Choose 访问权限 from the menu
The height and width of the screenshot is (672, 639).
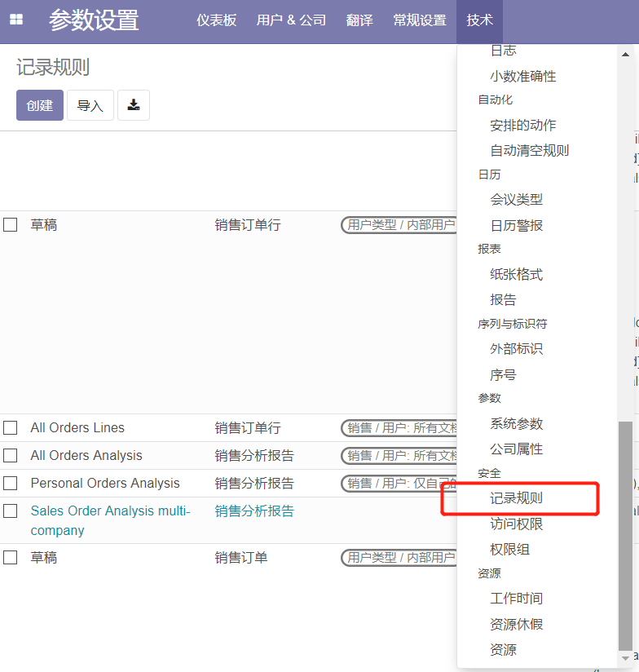[x=517, y=524]
